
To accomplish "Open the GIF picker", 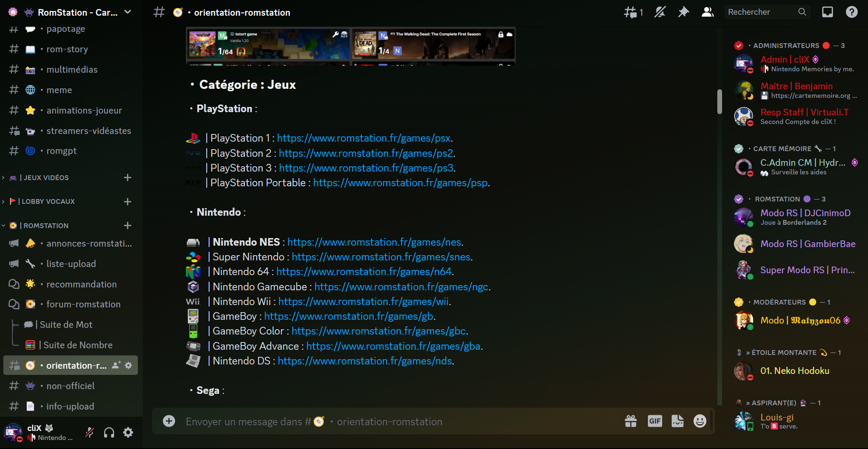I will (x=655, y=421).
